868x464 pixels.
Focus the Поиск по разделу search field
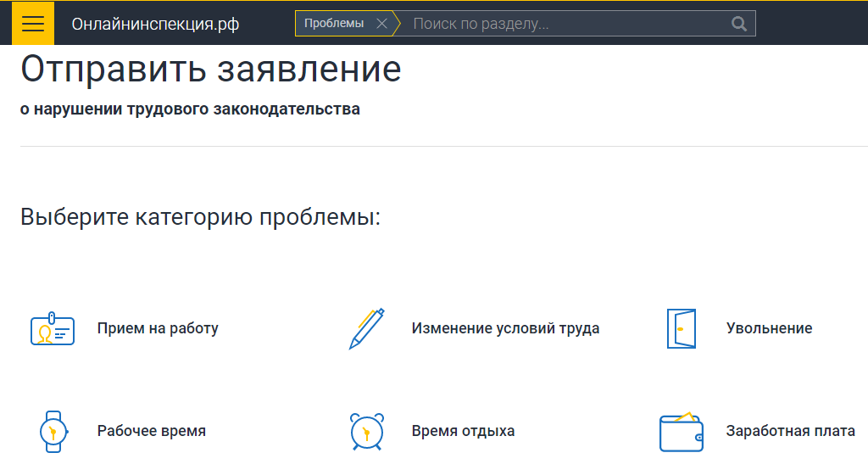click(x=564, y=24)
